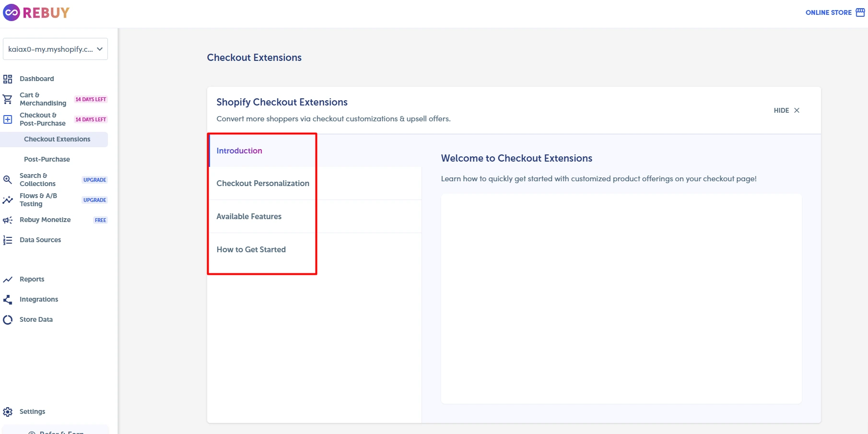This screenshot has height=434, width=868.
Task: Click the Checkout & Post-Purchase plus icon
Action: click(8, 119)
